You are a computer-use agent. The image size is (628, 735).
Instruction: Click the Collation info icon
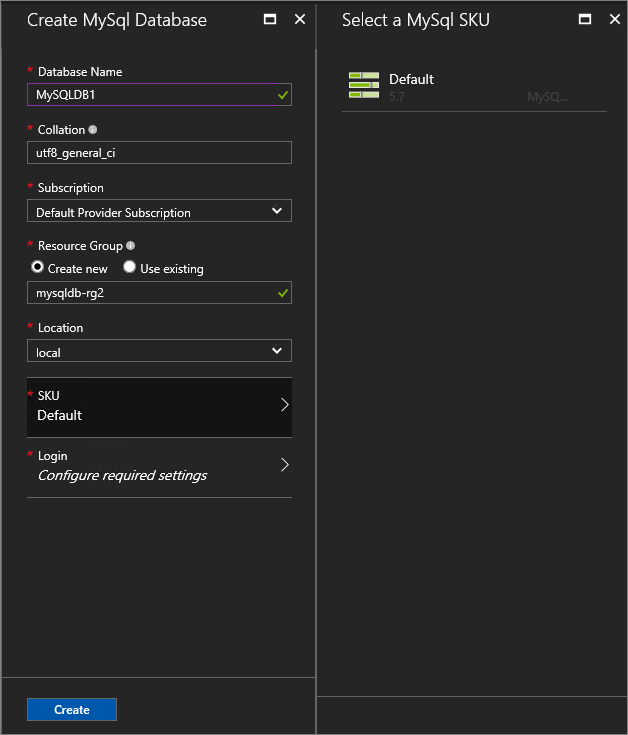point(93,130)
